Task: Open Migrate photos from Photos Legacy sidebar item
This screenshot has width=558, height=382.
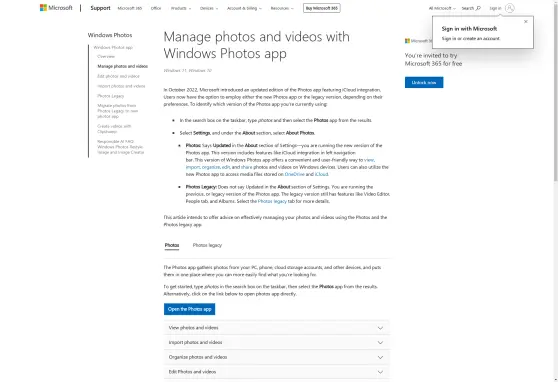Action: [117, 111]
